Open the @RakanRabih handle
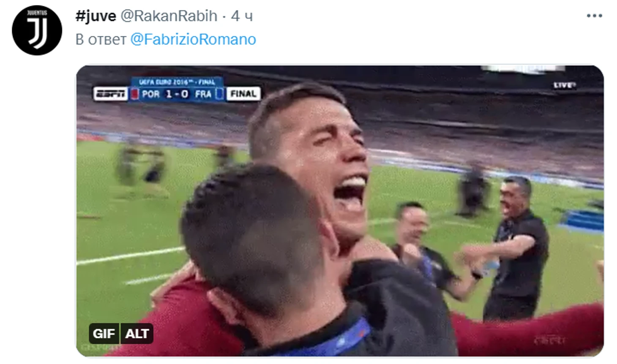617x364 pixels. click(169, 16)
